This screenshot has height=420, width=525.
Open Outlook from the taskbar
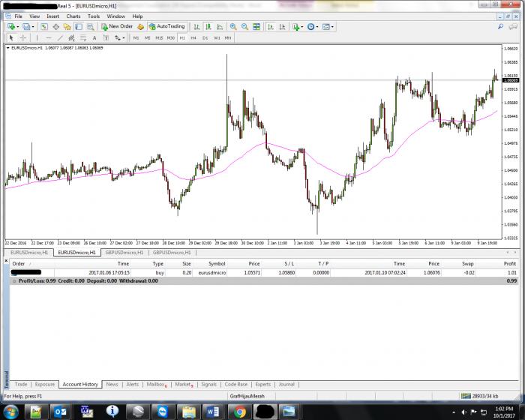60,412
